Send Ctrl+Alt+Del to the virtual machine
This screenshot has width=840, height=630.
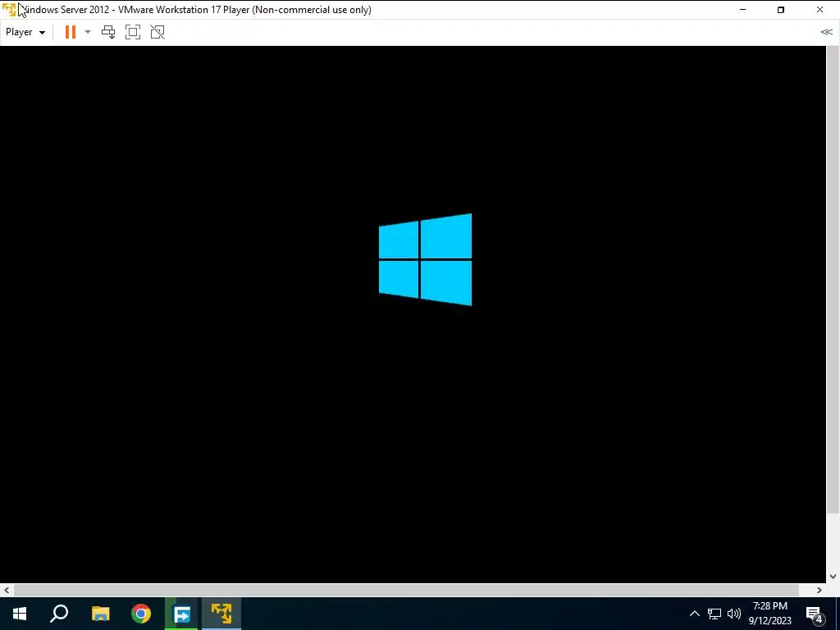(108, 32)
